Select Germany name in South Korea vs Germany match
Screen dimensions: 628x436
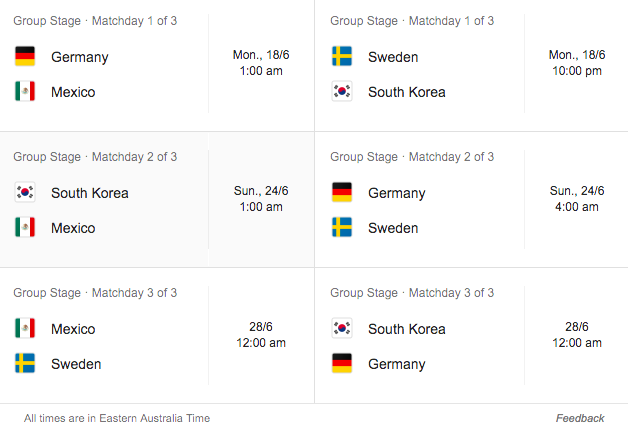(397, 364)
